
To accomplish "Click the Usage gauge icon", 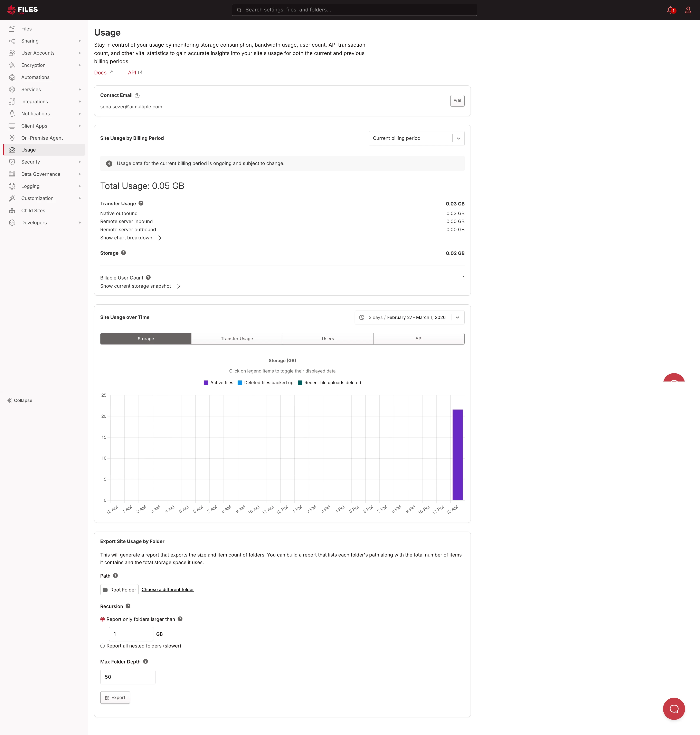I will tap(12, 150).
